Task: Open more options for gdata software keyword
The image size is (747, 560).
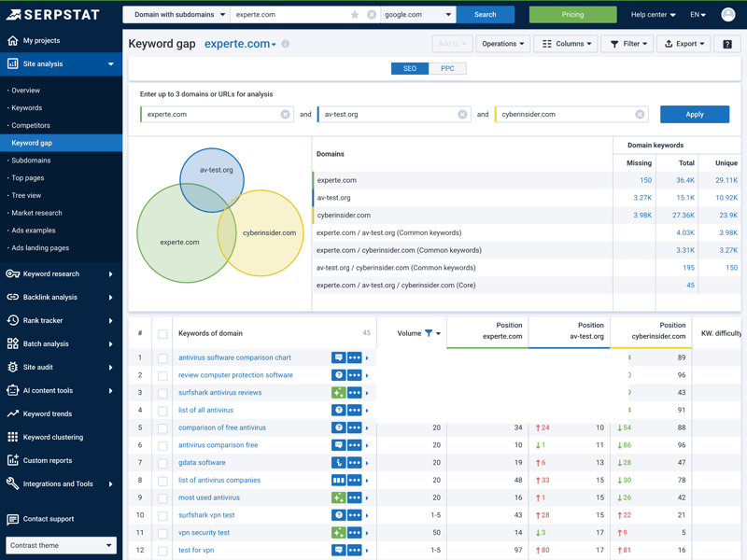Action: [354, 463]
